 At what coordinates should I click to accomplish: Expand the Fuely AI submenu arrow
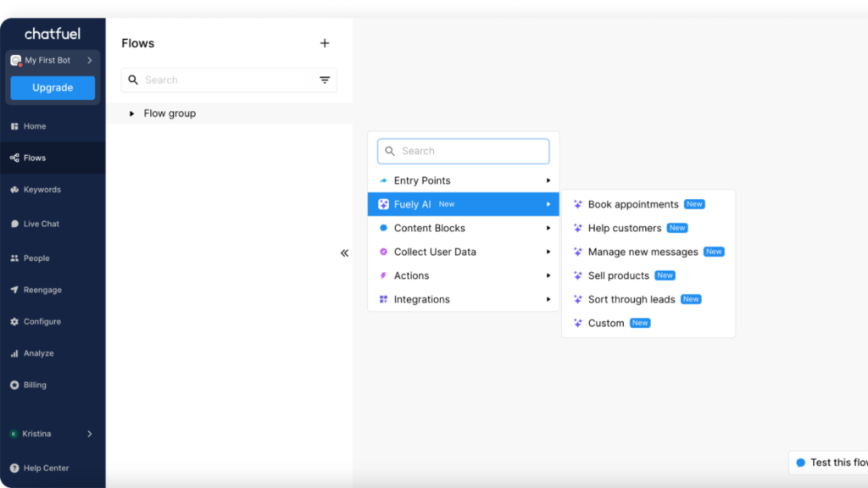click(x=548, y=204)
